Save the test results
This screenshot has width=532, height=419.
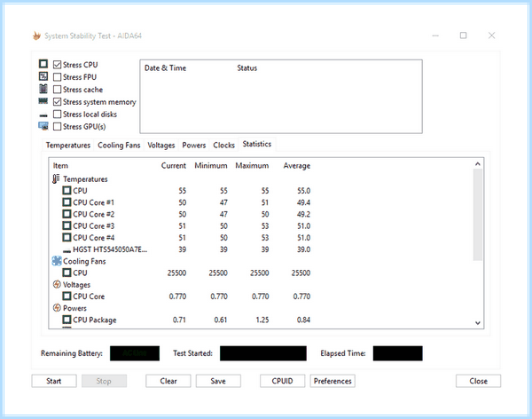coord(218,381)
